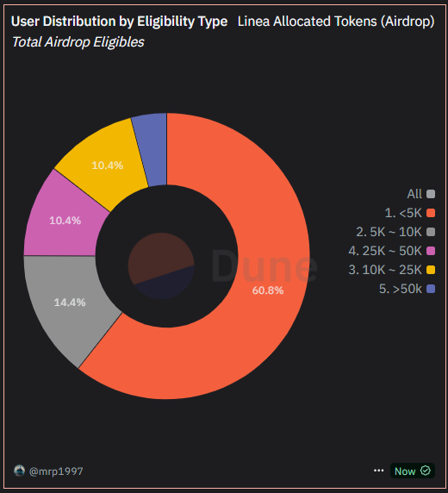
Task: Open the three-dot options menu
Action: point(378,471)
